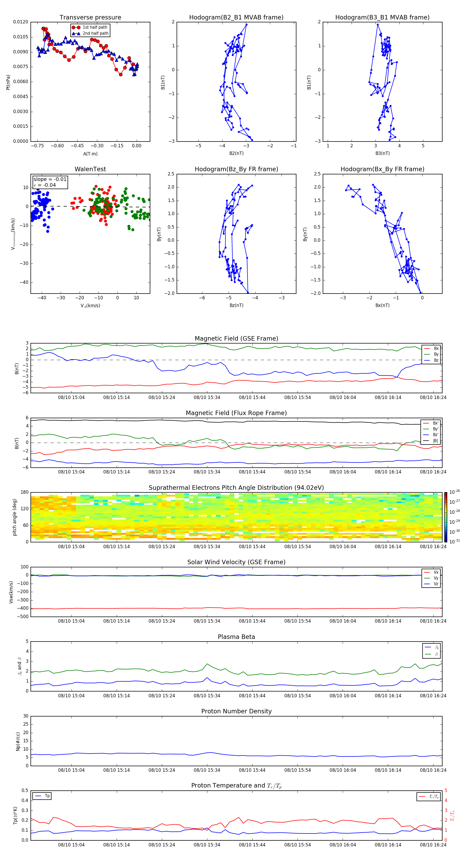Viewport: 473px width, 868px height.
Task: Click the '30' tick on the proton density axis
Action: [25, 716]
